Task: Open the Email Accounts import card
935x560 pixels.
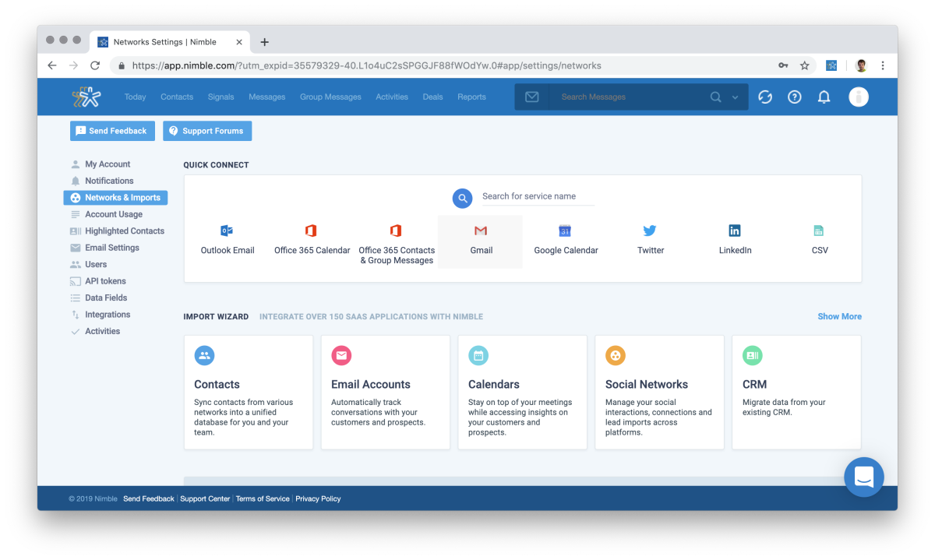Action: [386, 393]
